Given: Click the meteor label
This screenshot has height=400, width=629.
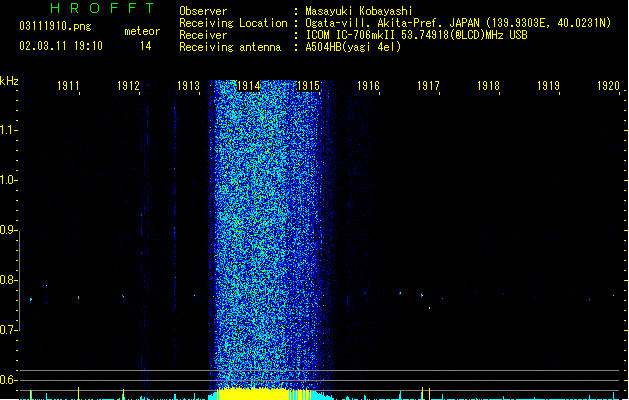Looking at the screenshot, I should point(142,31).
